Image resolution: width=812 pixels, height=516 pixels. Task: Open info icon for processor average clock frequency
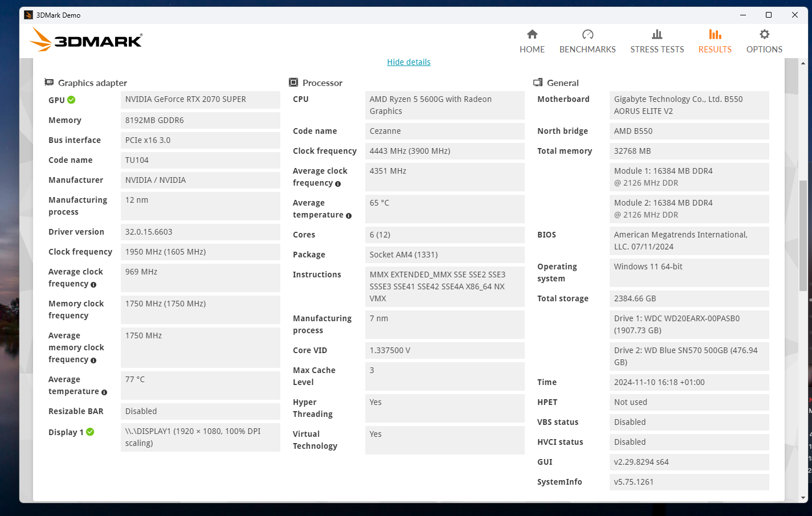coord(338,183)
